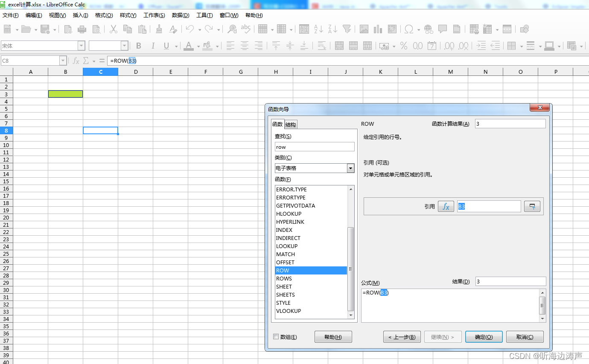
Task: Click the function list scrollbar thumb
Action: pos(351,269)
